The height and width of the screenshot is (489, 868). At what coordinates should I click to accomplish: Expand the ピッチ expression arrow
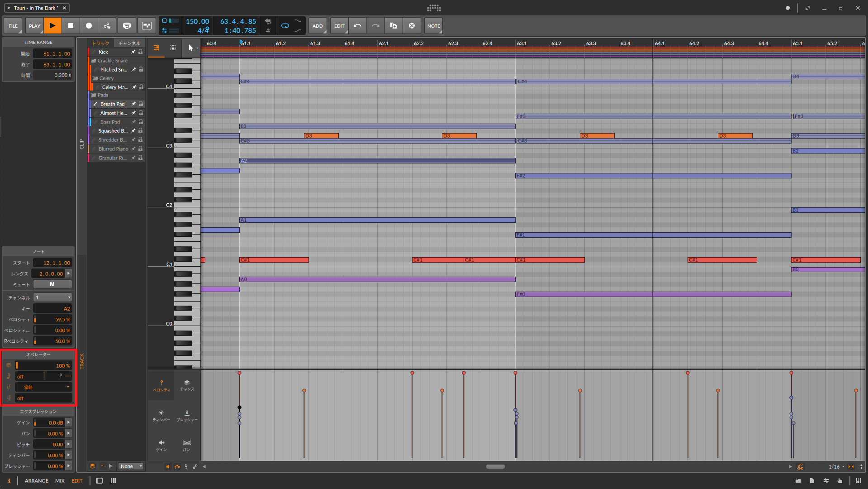(x=69, y=444)
